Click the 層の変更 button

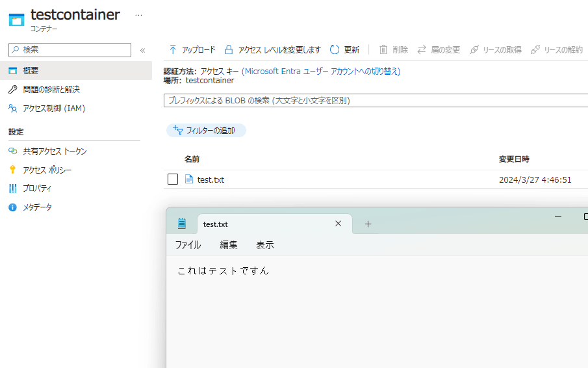point(439,49)
